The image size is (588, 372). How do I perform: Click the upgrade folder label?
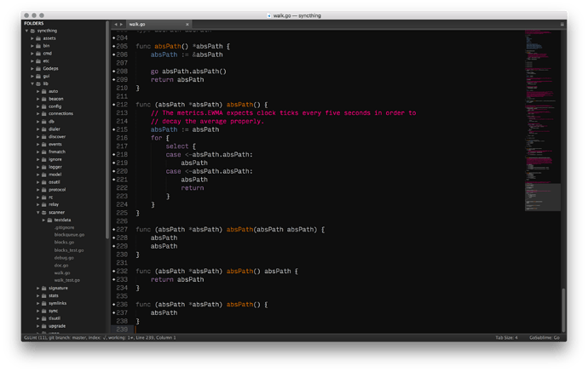[x=57, y=326]
